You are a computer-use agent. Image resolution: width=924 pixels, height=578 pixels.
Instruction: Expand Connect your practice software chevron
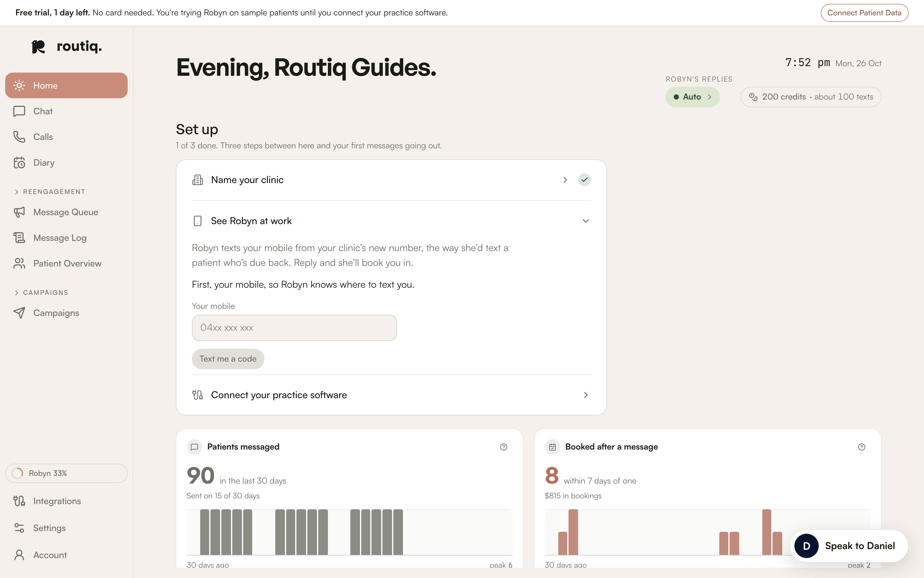(x=586, y=395)
